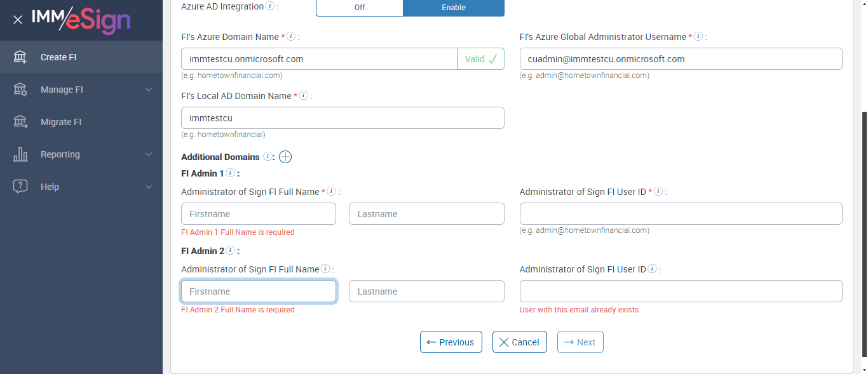Open the Migrate FI menu item

[x=61, y=122]
